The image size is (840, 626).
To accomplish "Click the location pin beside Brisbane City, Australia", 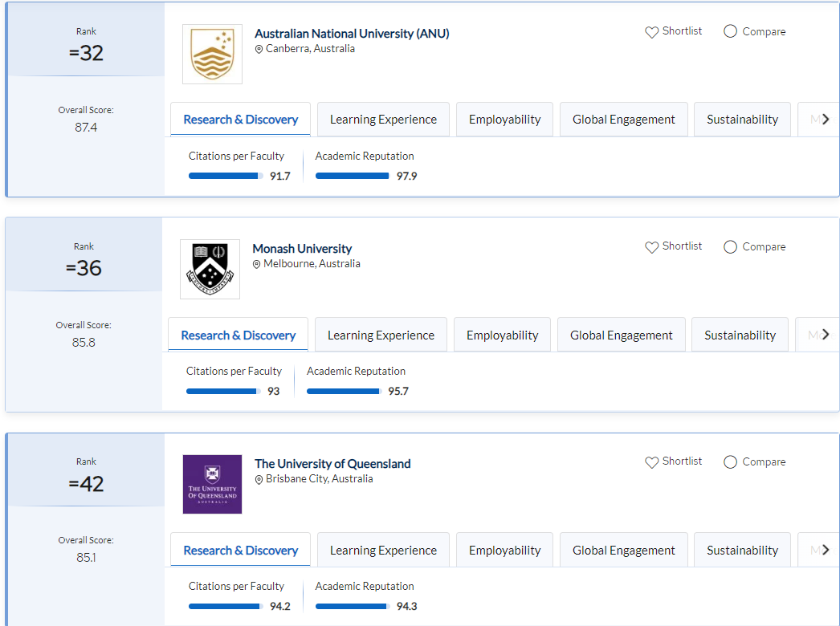I will (259, 479).
